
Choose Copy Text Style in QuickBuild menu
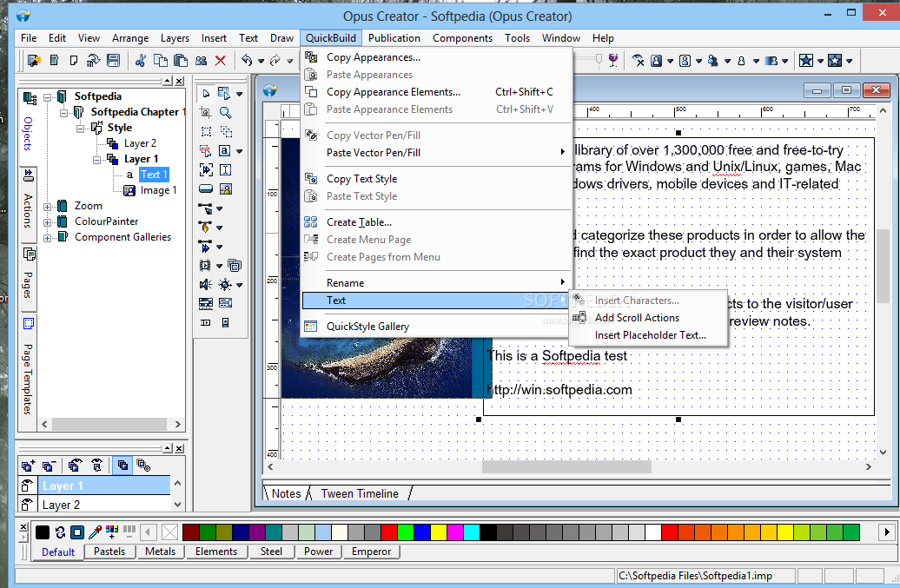pyautogui.click(x=437, y=179)
